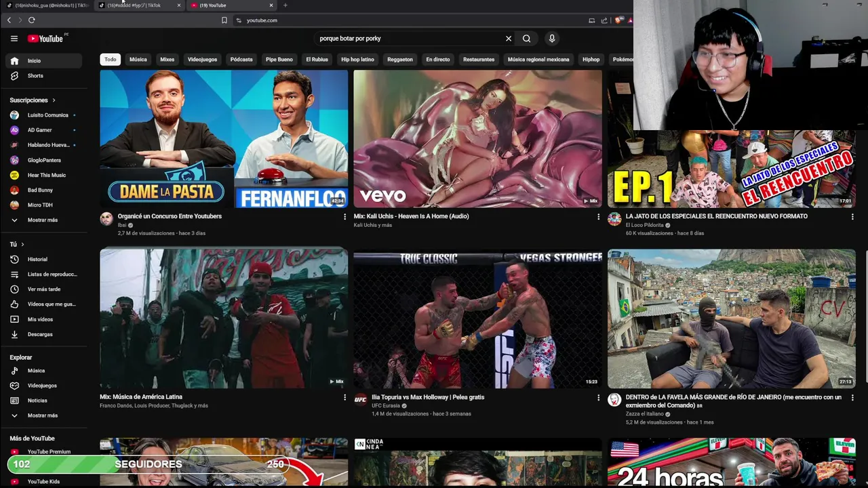Select the Hip hop latino chip
This screenshot has height=488, width=868.
point(357,60)
